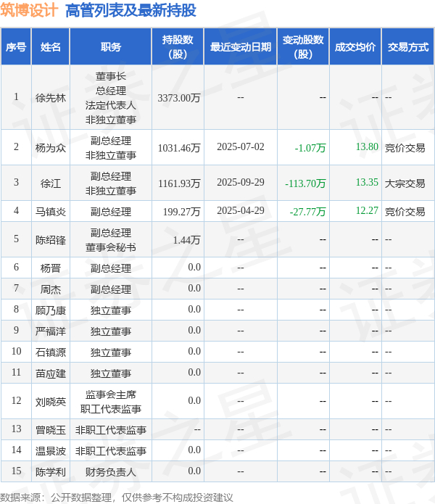Select the name 石镇源
435x504 pixels.
[x=51, y=352]
